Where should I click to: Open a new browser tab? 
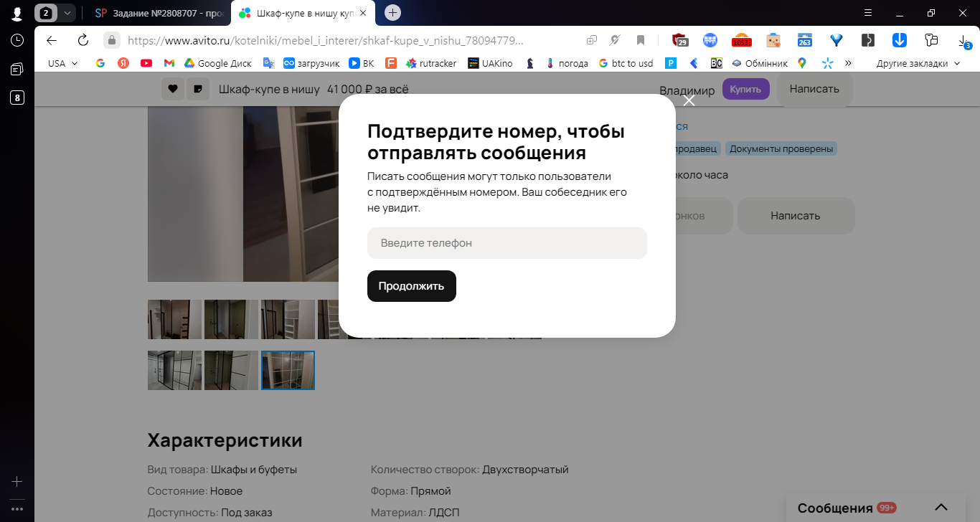392,12
